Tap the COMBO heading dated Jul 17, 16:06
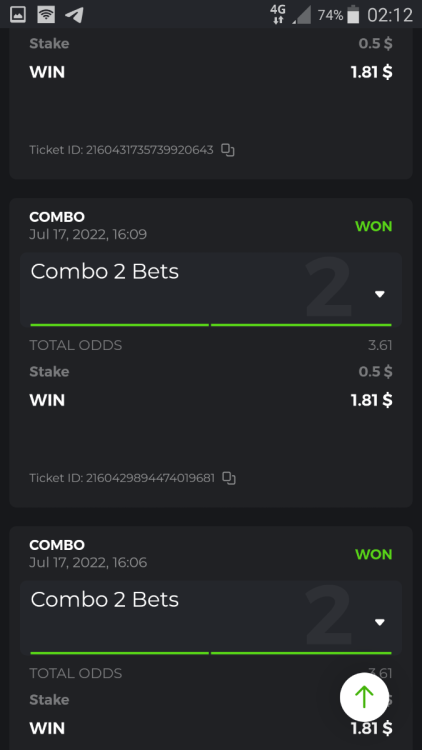422x750 pixels. [x=57, y=545]
